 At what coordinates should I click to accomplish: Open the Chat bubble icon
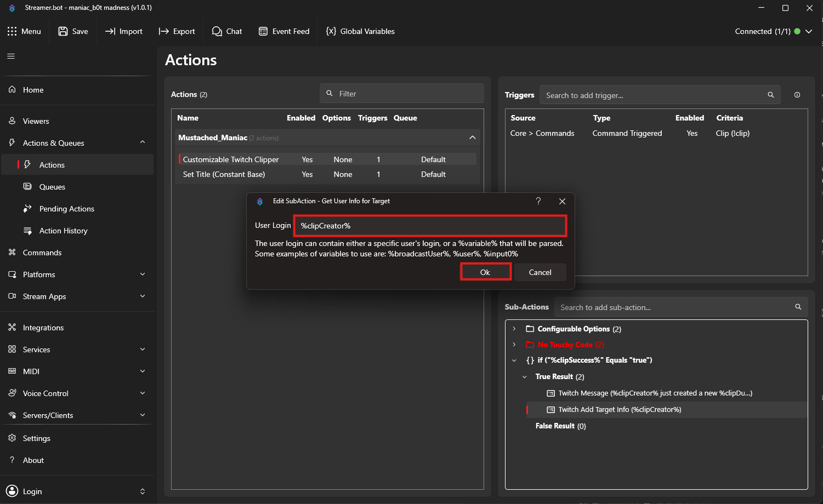[x=217, y=31]
